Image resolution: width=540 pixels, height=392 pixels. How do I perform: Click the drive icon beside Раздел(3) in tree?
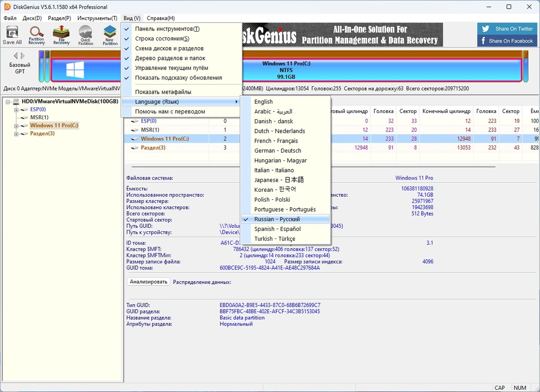coord(24,134)
